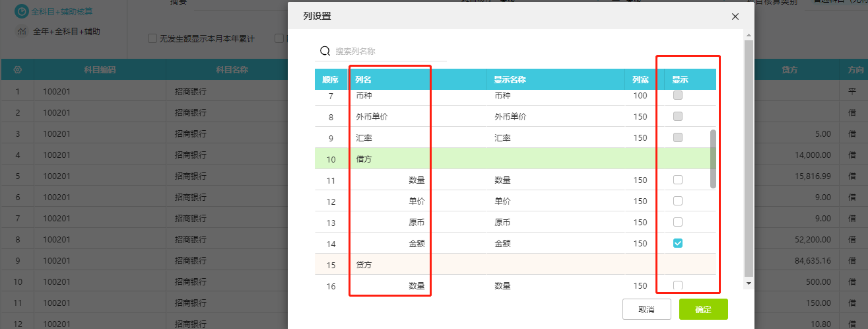Image resolution: width=868 pixels, height=329 pixels.
Task: Click column width 150 for 汇率
Action: 640,138
